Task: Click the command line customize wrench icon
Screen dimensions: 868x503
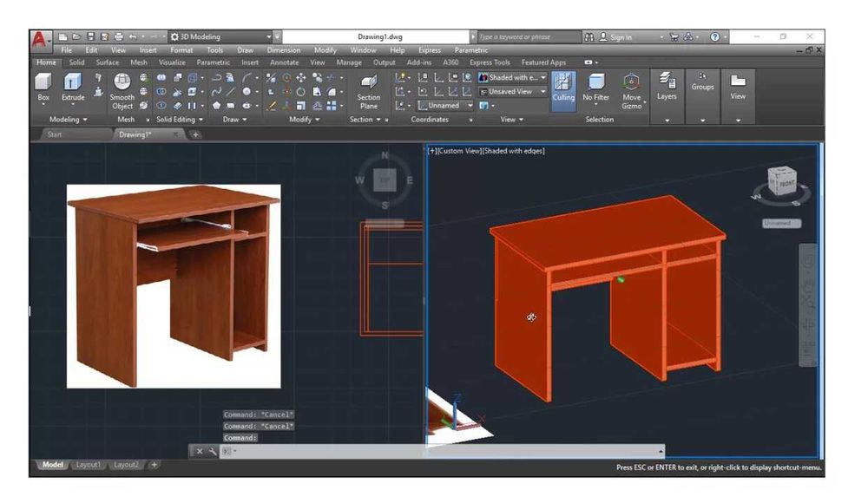Action: click(x=213, y=452)
